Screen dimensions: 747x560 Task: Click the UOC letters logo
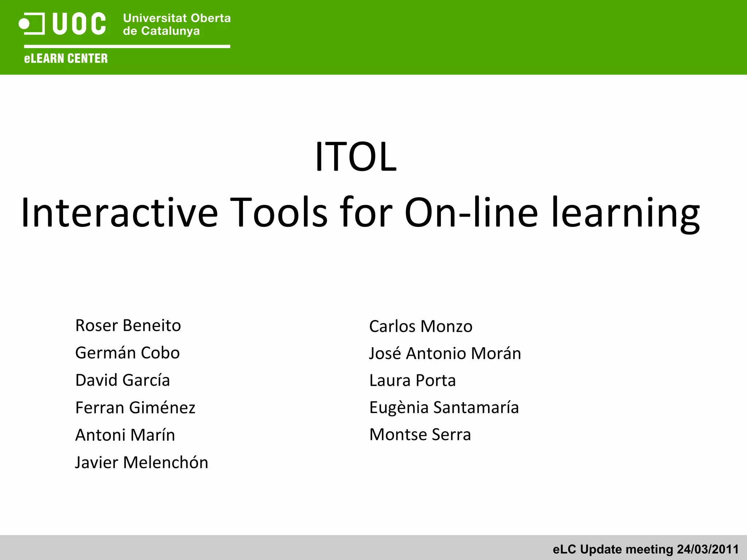(79, 24)
